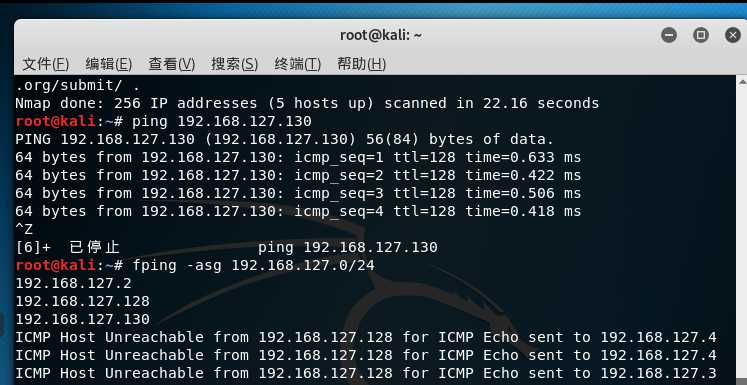Open the 文件(F) menu
Viewport: 747px width, 385px height.
[x=46, y=64]
